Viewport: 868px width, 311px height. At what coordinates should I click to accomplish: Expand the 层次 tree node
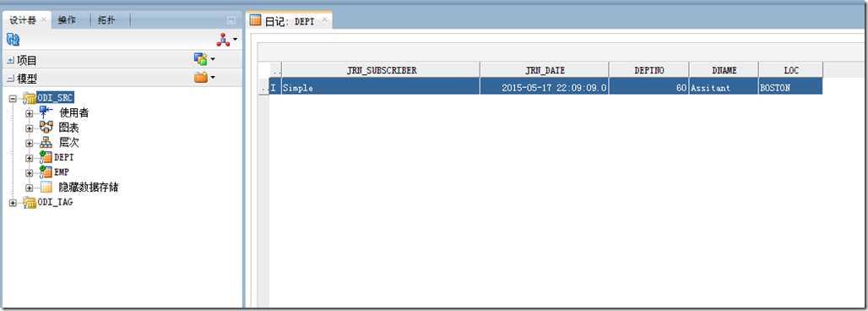(x=30, y=143)
